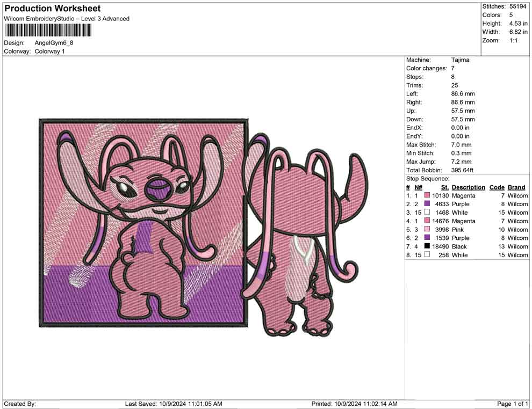Click the 'Right:' label

pos(414,103)
